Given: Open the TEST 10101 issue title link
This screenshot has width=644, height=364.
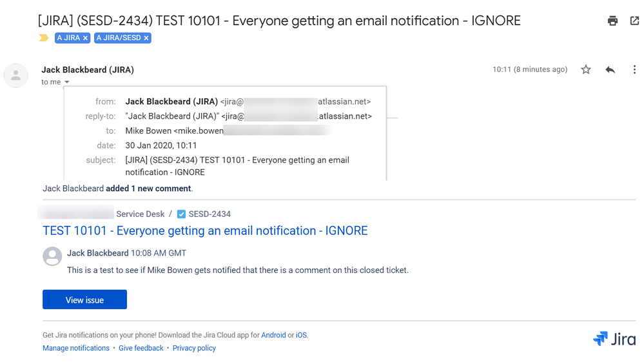Looking at the screenshot, I should tap(205, 231).
